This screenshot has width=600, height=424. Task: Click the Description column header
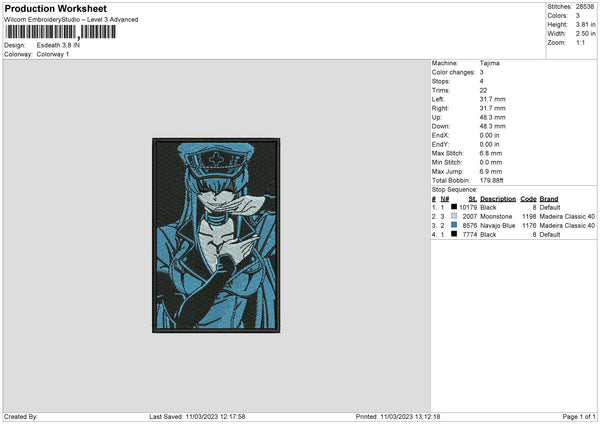(x=498, y=199)
